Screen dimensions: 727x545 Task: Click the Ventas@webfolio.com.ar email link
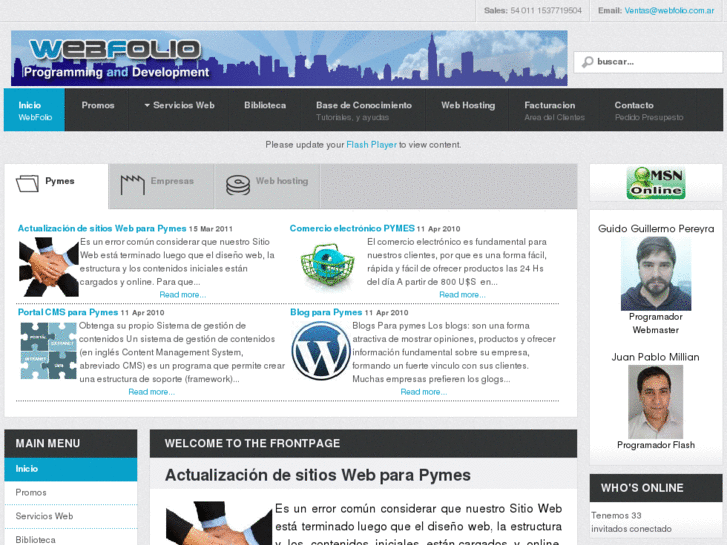669,10
